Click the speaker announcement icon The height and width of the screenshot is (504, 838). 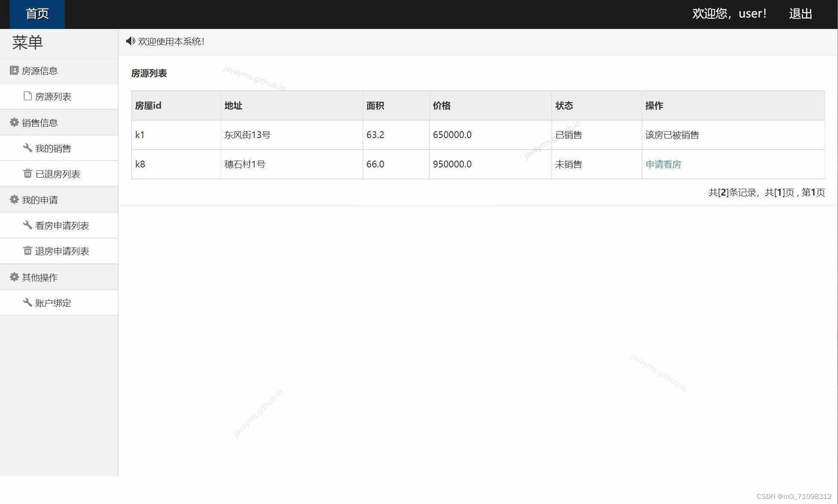click(x=130, y=41)
